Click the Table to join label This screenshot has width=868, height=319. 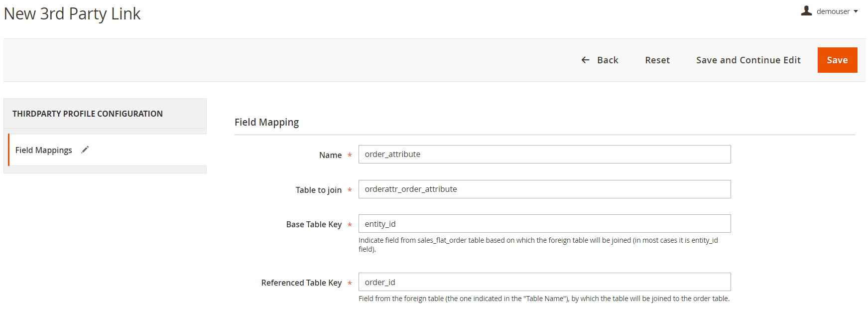pyautogui.click(x=319, y=190)
